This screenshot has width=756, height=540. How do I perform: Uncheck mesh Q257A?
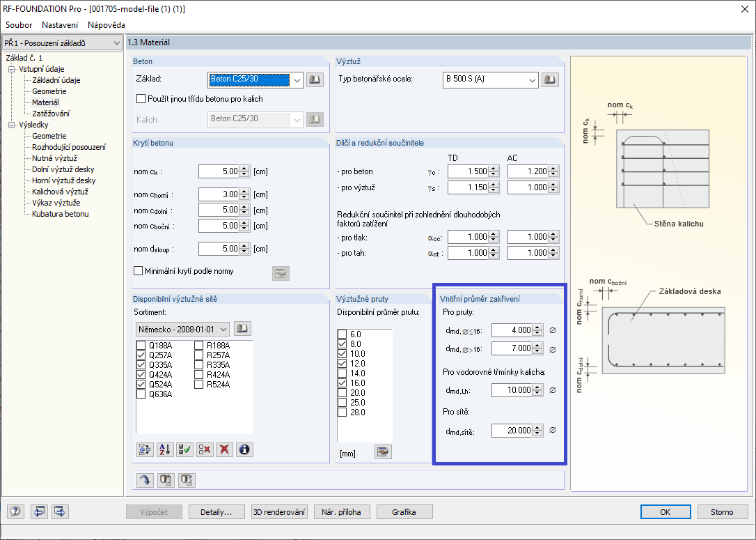[141, 355]
